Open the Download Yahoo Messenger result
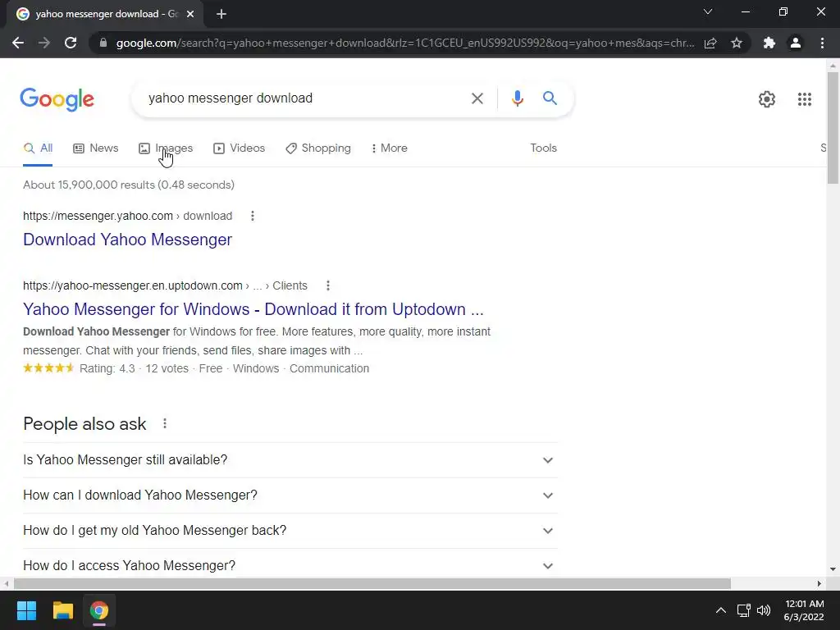Image resolution: width=840 pixels, height=630 pixels. pos(127,240)
